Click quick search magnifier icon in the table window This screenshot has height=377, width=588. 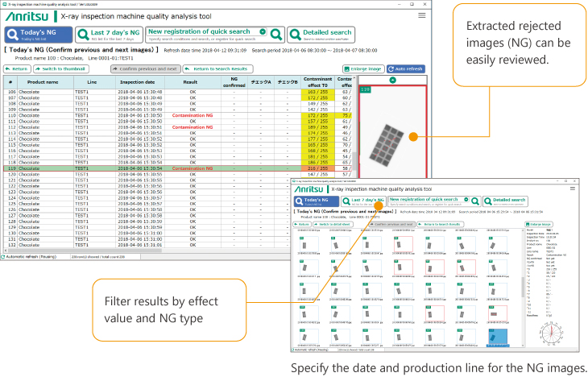pos(276,35)
